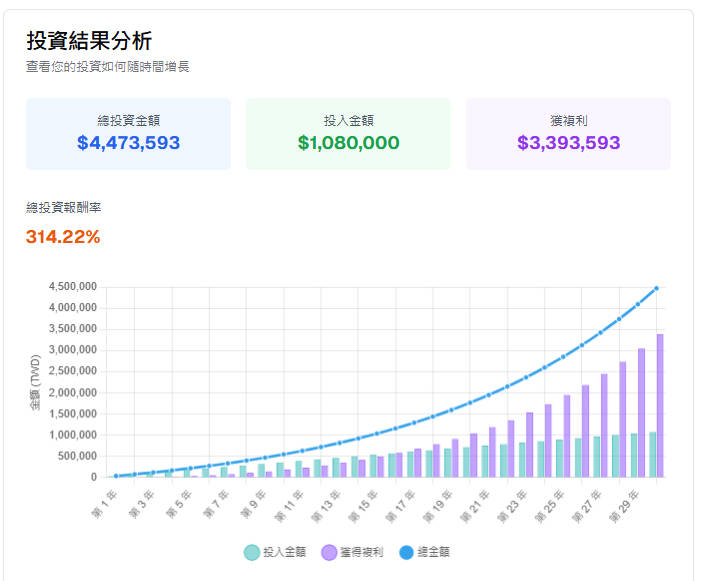Select the 總投資金額 card showing $4,473,593
Viewport: 704px width, 581px height.
128,133
